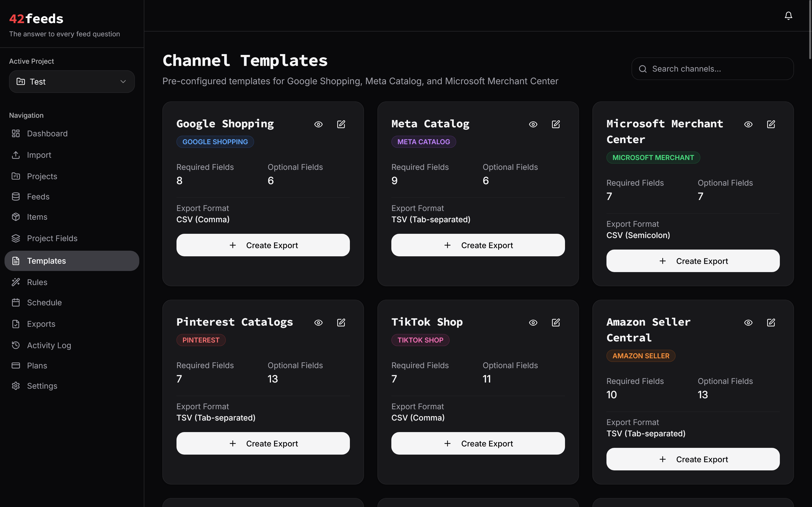The height and width of the screenshot is (507, 812).
Task: Open the Settings menu item
Action: pyautogui.click(x=42, y=386)
